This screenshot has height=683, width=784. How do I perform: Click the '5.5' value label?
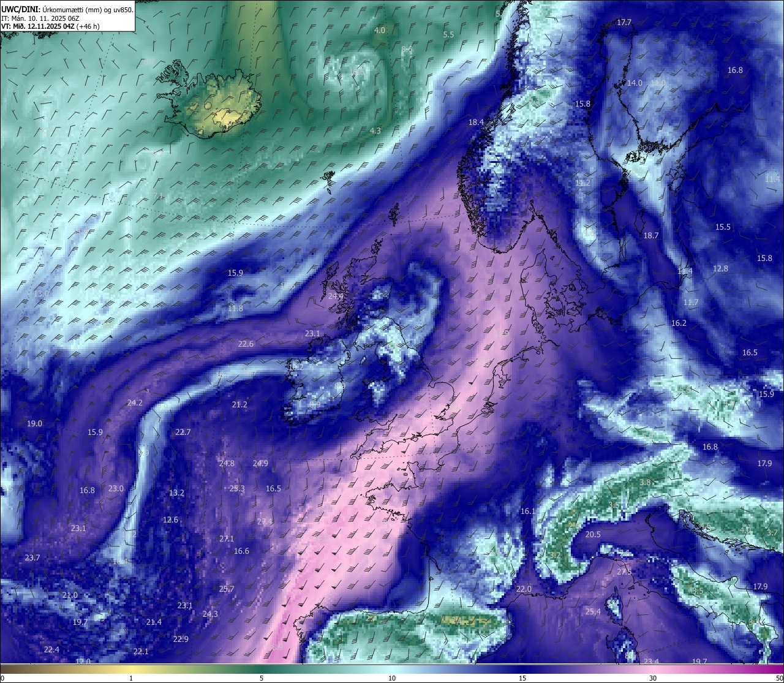[x=448, y=35]
